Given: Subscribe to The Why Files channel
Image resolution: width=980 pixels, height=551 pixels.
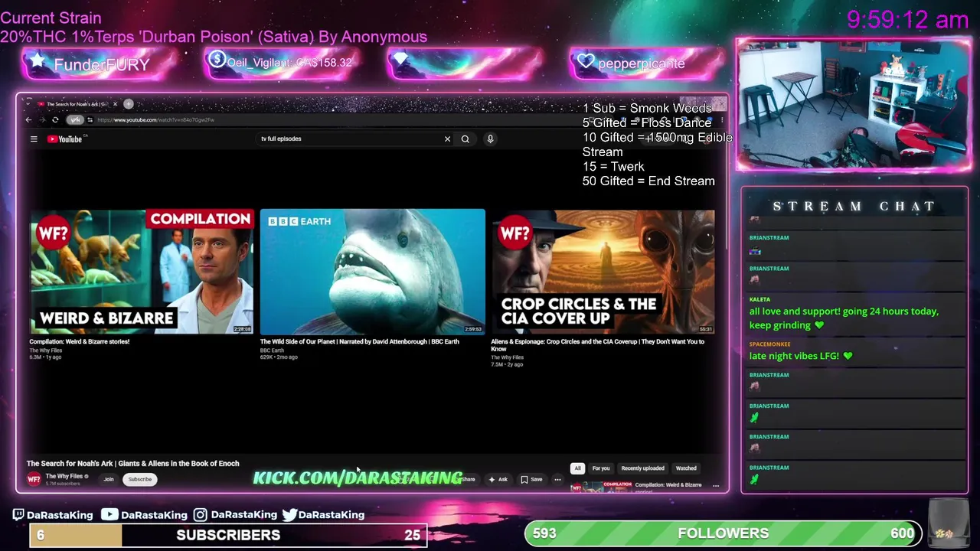Looking at the screenshot, I should (x=140, y=480).
